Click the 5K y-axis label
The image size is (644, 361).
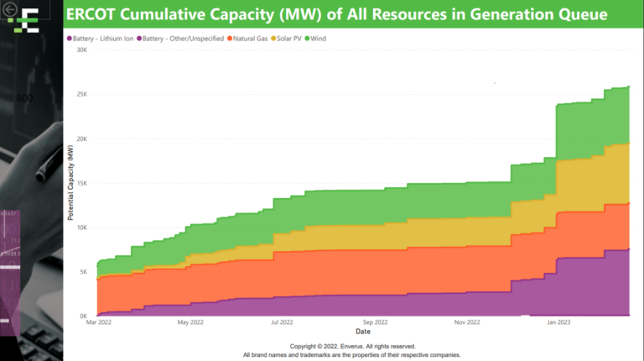[82, 272]
